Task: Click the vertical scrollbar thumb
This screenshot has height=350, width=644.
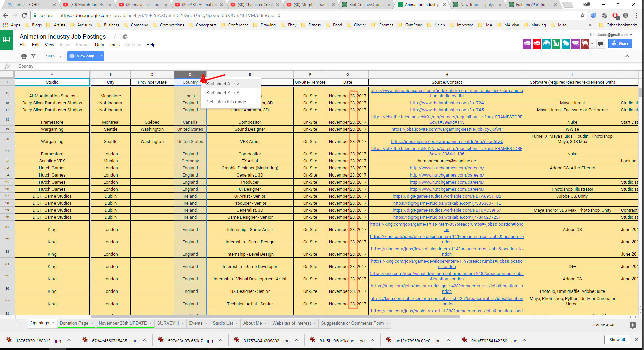Action: click(641, 92)
